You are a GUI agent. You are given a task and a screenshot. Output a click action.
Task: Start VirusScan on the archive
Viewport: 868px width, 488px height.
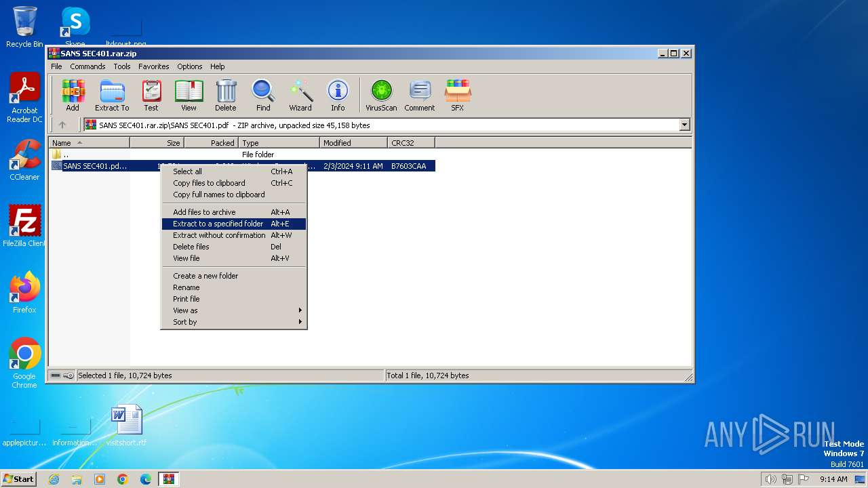(381, 95)
